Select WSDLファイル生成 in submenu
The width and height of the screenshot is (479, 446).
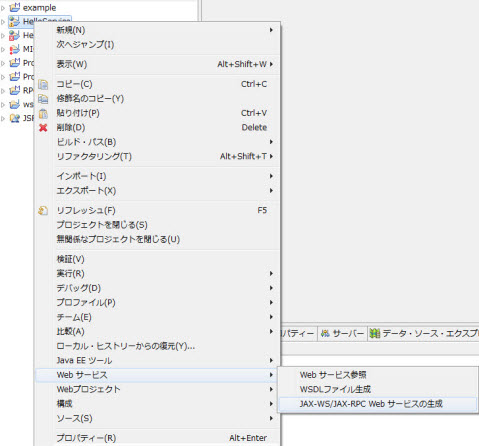(x=378, y=389)
